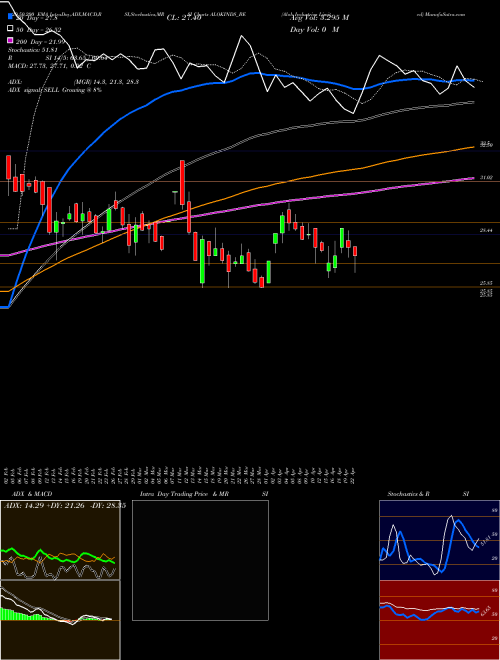Viewport: 500px width, 660px height.
Task: Click the blue 20 Day legend swatch
Action: point(10,17)
